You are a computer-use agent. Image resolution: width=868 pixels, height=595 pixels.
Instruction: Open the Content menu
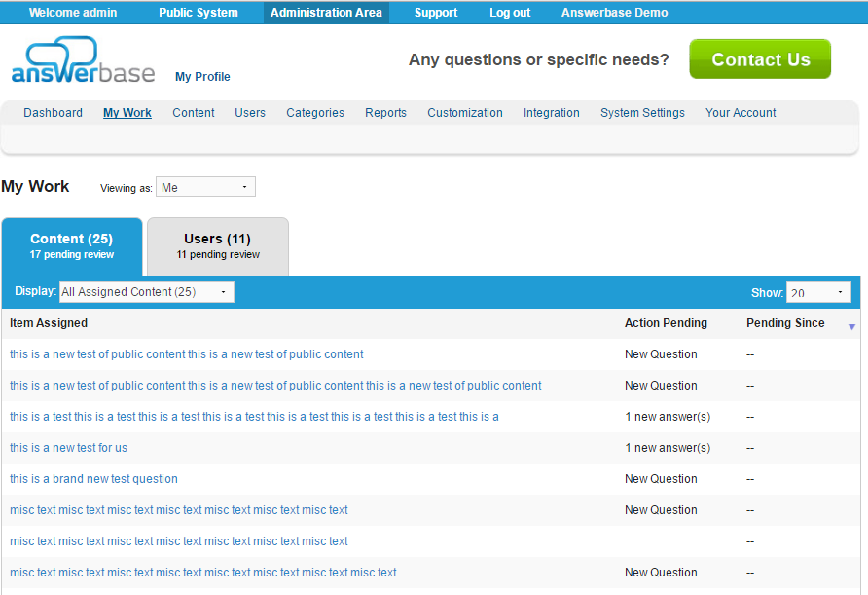coord(194,112)
